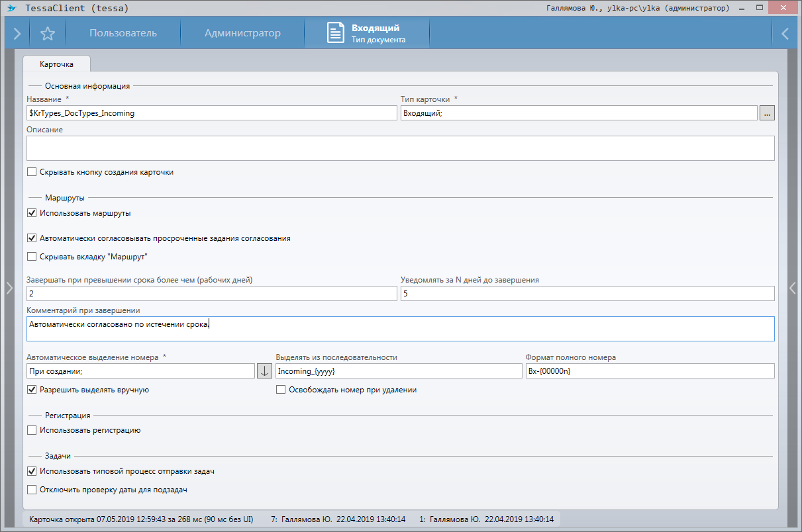Enable Использовать регистрацию checkbox
This screenshot has height=532, width=802.
tap(32, 430)
